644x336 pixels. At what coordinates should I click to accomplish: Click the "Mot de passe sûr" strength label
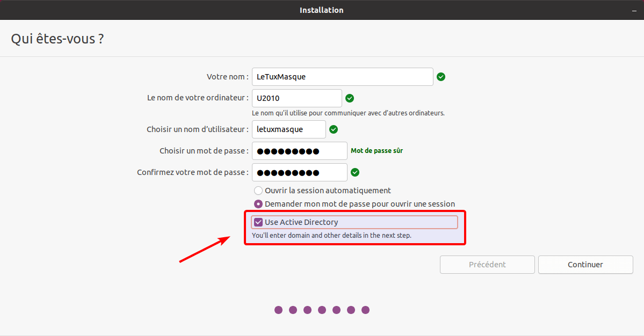click(377, 151)
